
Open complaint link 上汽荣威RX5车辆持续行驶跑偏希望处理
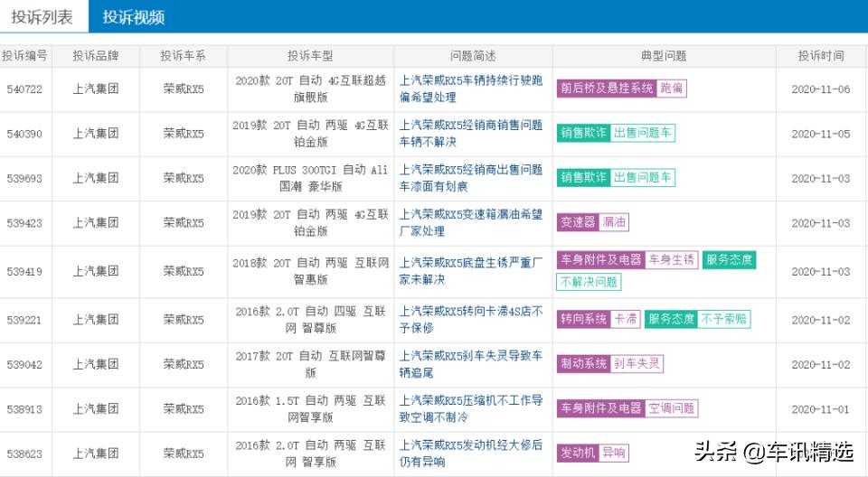pyautogui.click(x=471, y=89)
